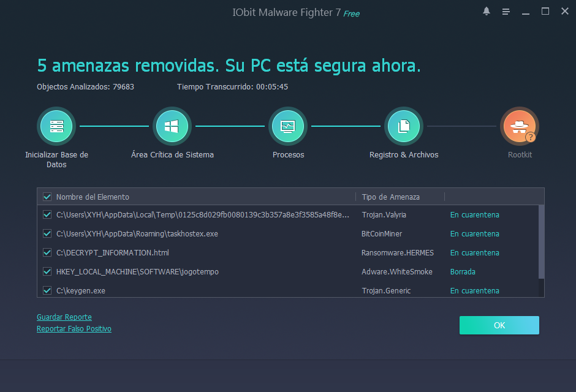The image size is (576, 392).
Task: Click the 5 amenazas removidas headline
Action: (229, 66)
